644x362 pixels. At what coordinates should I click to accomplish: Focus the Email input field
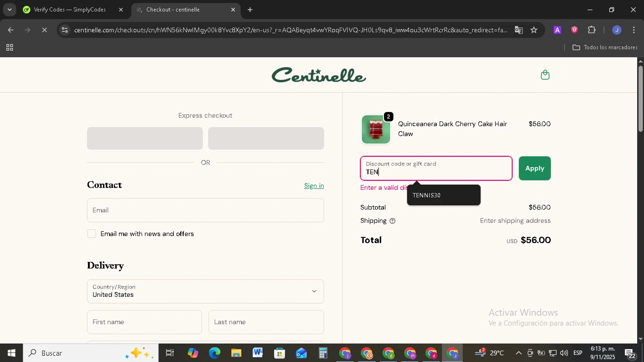click(205, 210)
